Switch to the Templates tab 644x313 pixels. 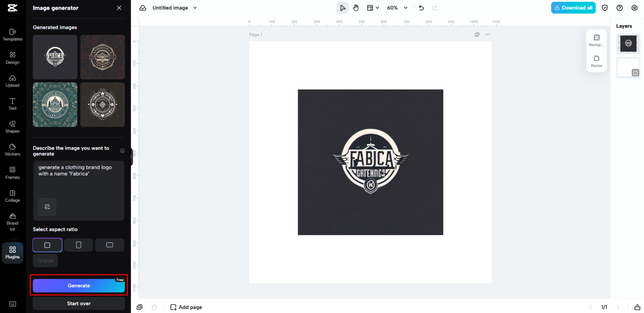click(x=12, y=35)
